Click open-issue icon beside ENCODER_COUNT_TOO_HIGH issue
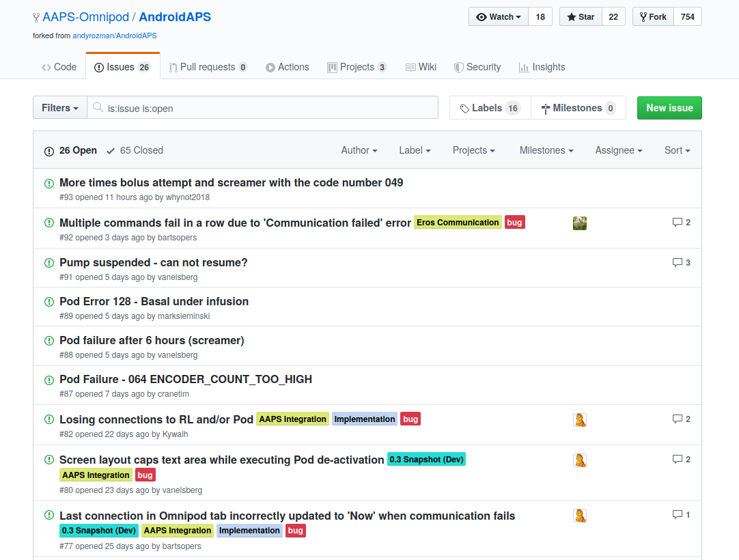Screen dimensions: 739x560 coord(49,380)
